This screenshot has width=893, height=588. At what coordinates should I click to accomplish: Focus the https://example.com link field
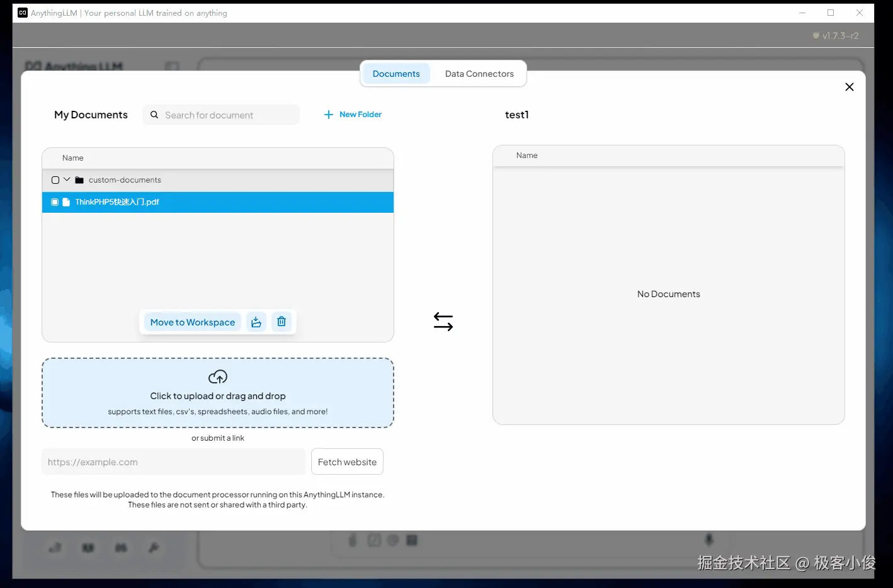tap(174, 461)
